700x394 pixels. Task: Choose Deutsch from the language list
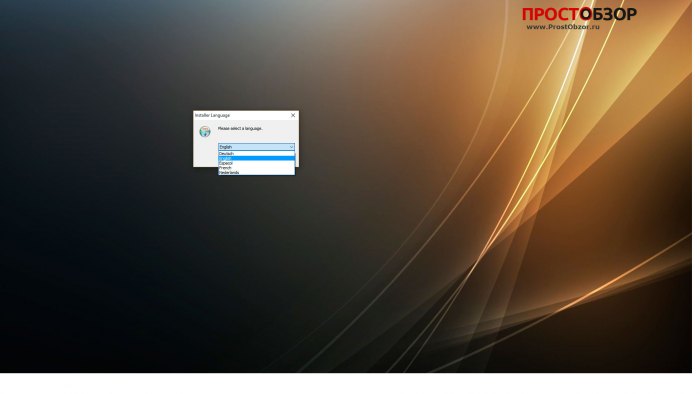click(x=256, y=153)
